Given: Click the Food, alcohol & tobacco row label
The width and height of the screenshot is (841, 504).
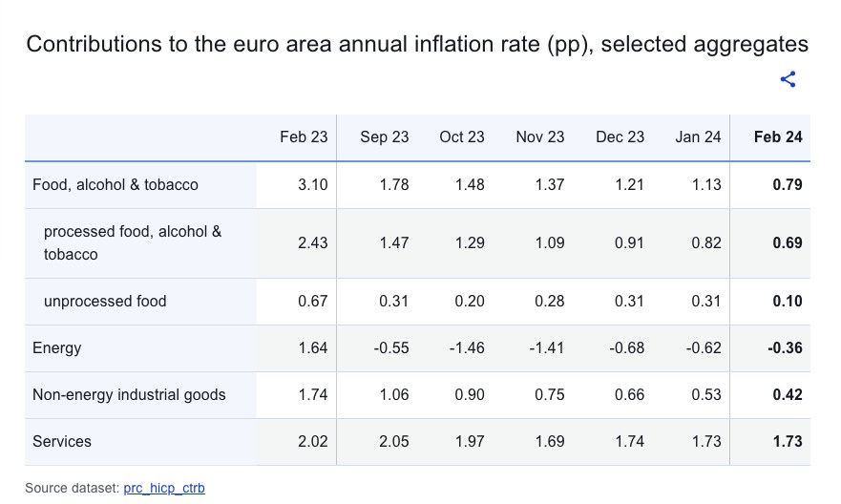Looking at the screenshot, I should pyautogui.click(x=116, y=185).
